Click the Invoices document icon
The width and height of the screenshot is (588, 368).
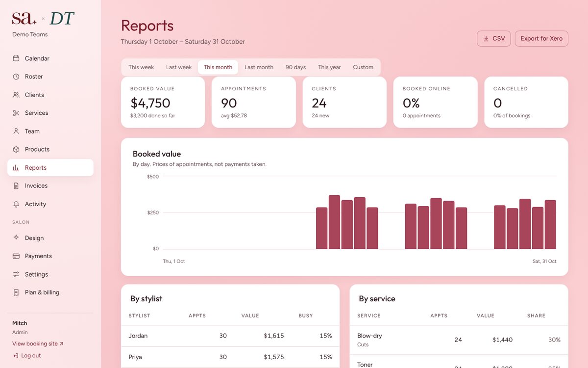click(x=16, y=186)
